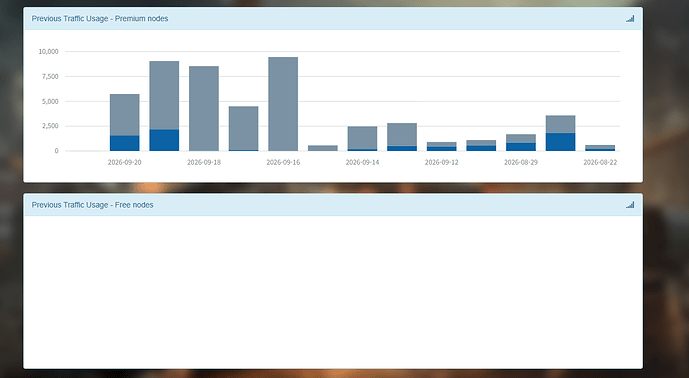This screenshot has width=689, height=378.
Task: Click the 2026-08-29 date label
Action: pyautogui.click(x=521, y=162)
